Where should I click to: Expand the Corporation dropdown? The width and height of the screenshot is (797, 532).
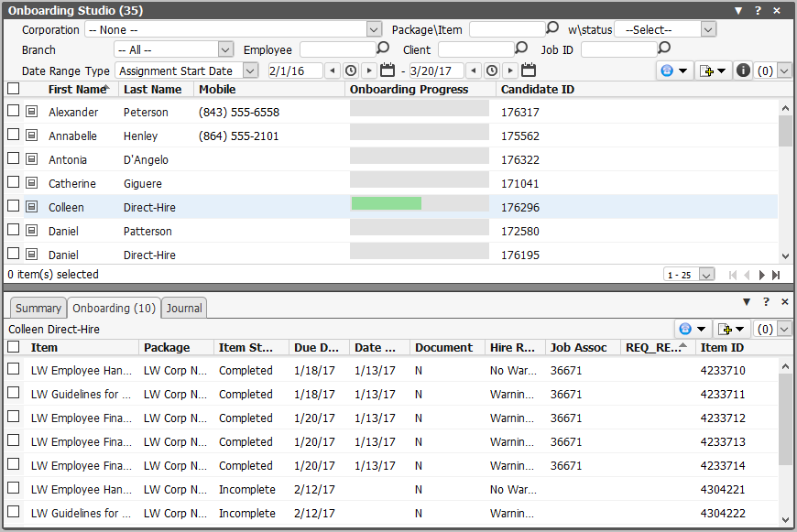coord(373,29)
